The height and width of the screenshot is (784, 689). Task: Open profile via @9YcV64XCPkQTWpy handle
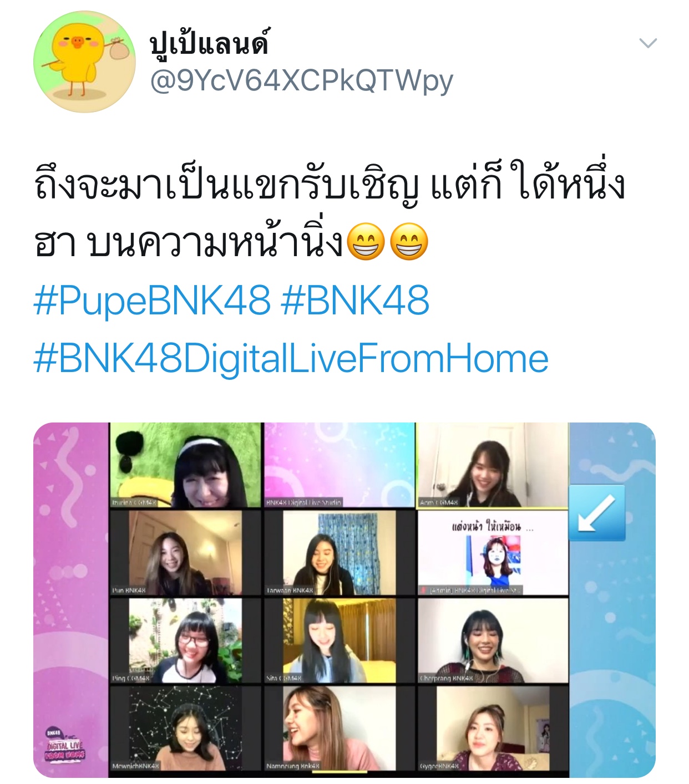tap(302, 81)
